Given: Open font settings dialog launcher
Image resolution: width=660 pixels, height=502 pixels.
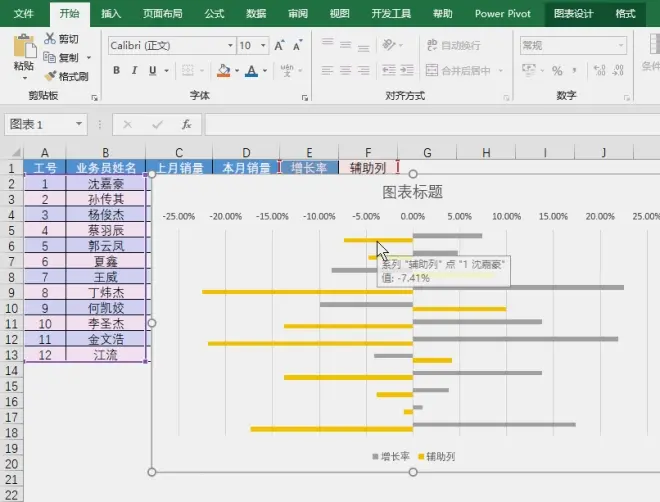Looking at the screenshot, I should (x=304, y=98).
